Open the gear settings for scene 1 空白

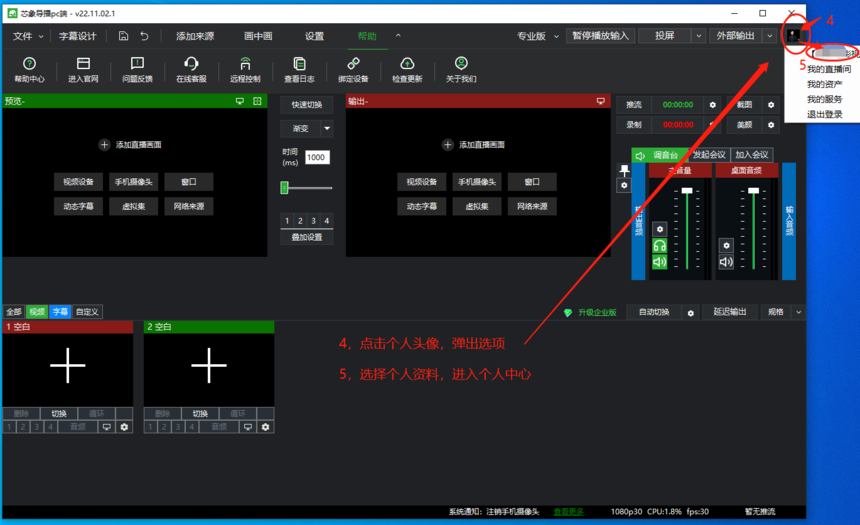point(125,427)
